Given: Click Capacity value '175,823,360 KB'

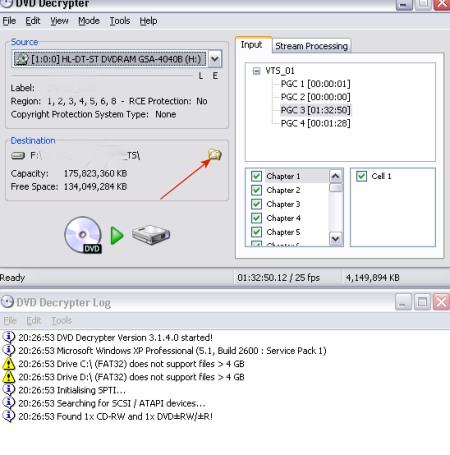Looking at the screenshot, I should point(95,173).
